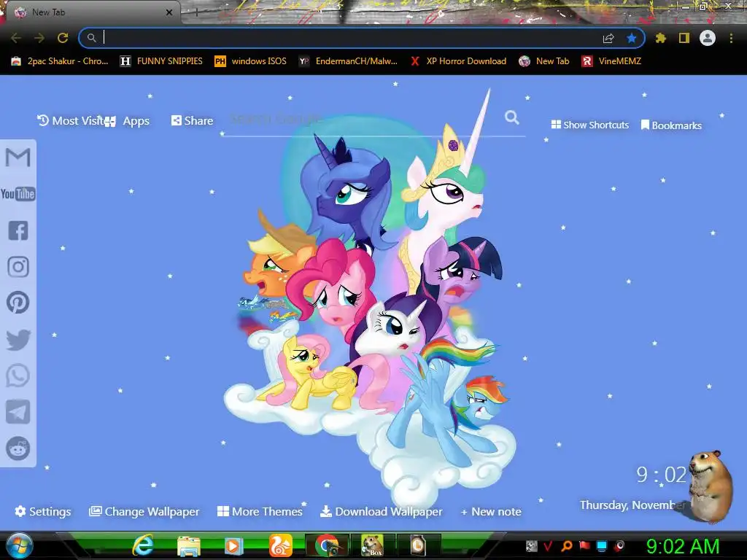This screenshot has width=747, height=560.
Task: Open the EndermanCH/Malw... bookmark
Action: pos(348,61)
